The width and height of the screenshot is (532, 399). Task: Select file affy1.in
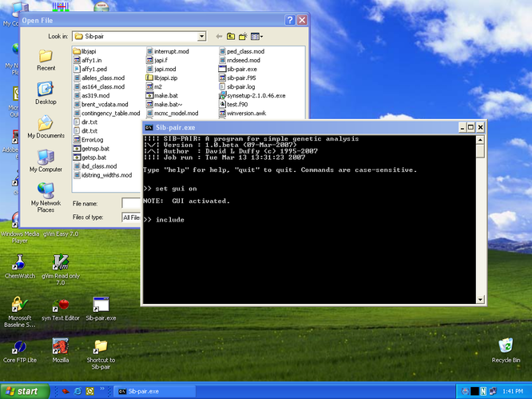click(88, 60)
